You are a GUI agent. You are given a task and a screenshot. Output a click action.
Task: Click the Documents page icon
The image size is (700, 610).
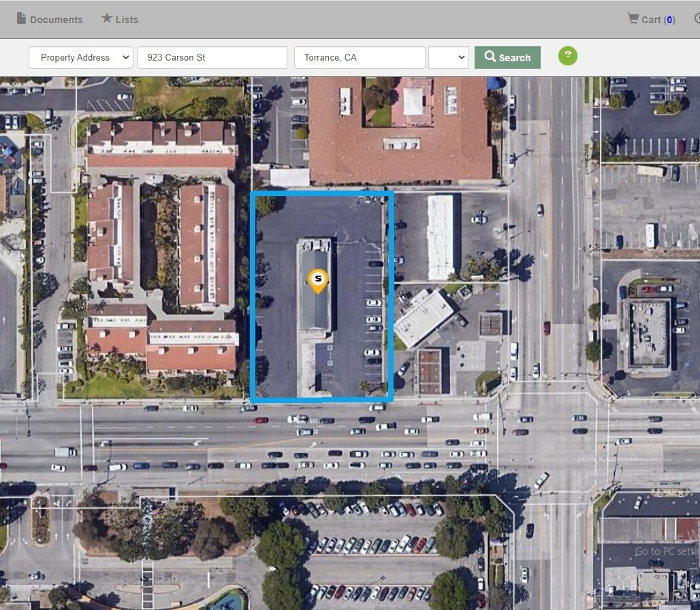click(21, 19)
